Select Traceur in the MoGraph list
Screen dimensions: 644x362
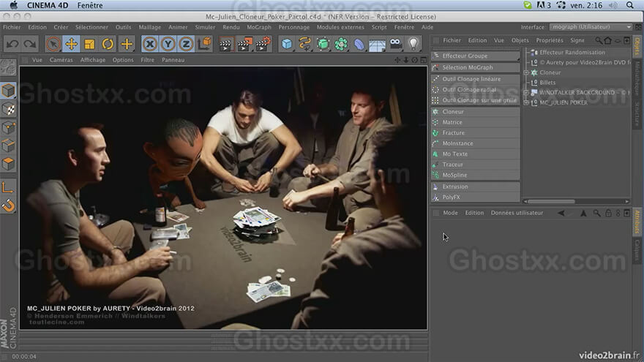pos(476,165)
